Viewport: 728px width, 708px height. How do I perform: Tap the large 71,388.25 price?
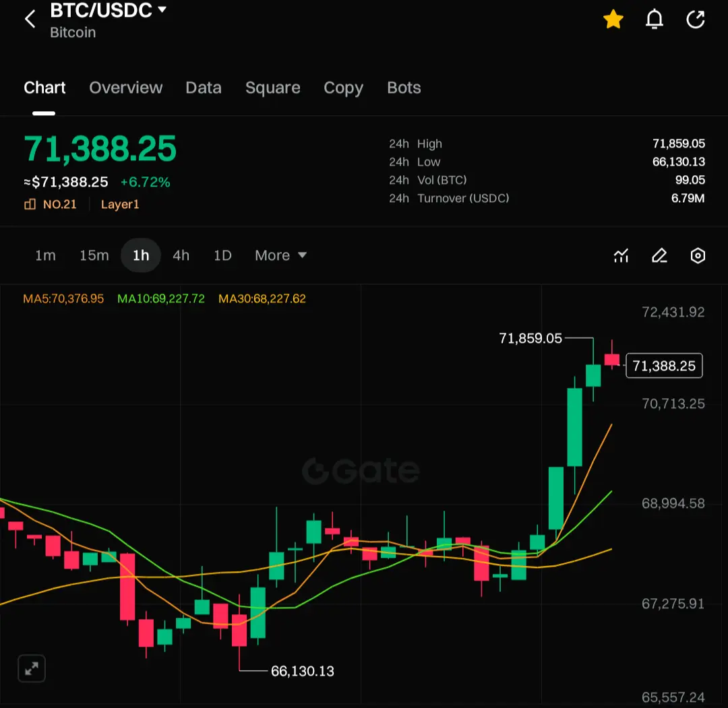pos(100,149)
